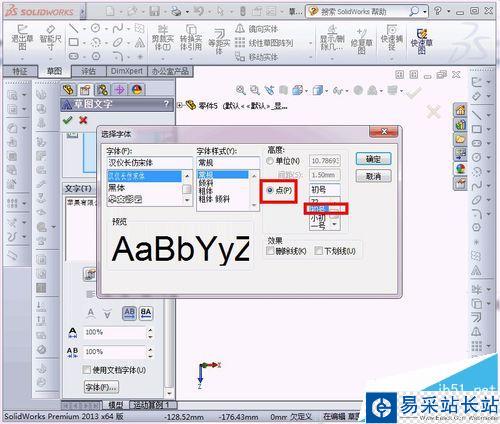
Task: Select 小初 in the point size list
Action: pyautogui.click(x=318, y=218)
